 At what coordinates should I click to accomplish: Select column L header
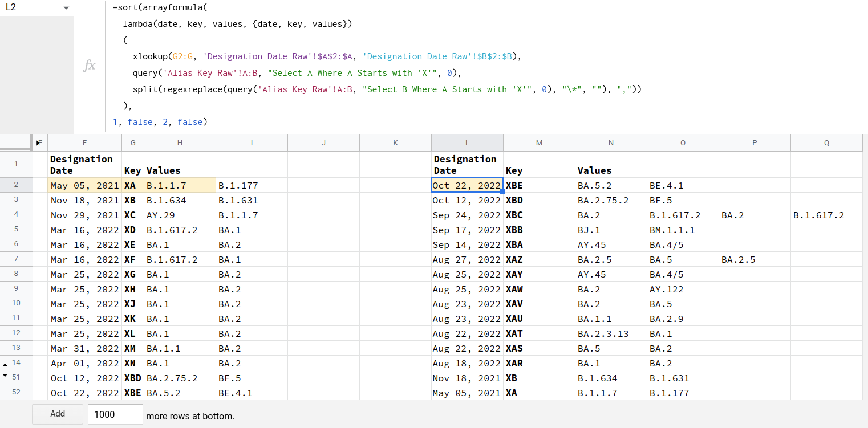click(x=467, y=143)
